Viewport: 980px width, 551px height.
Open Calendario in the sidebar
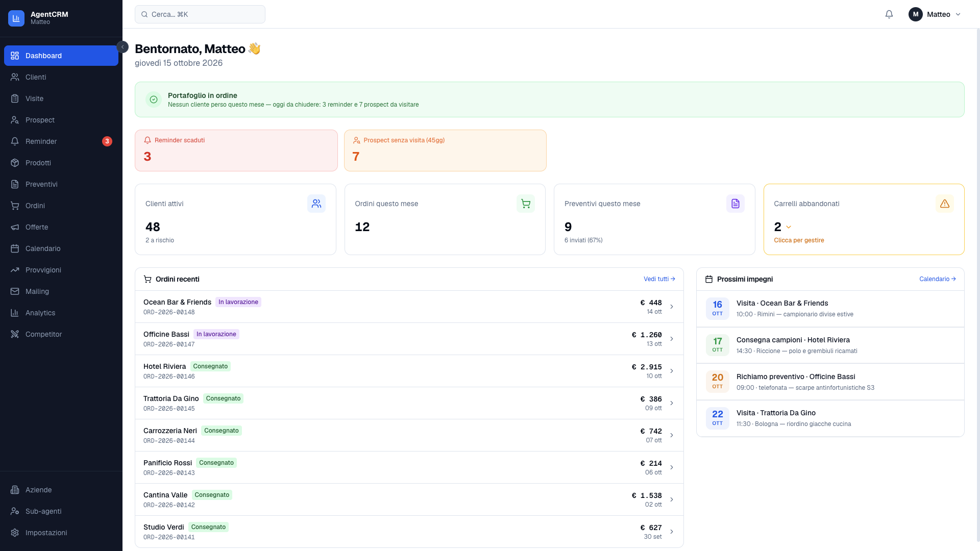click(61, 248)
